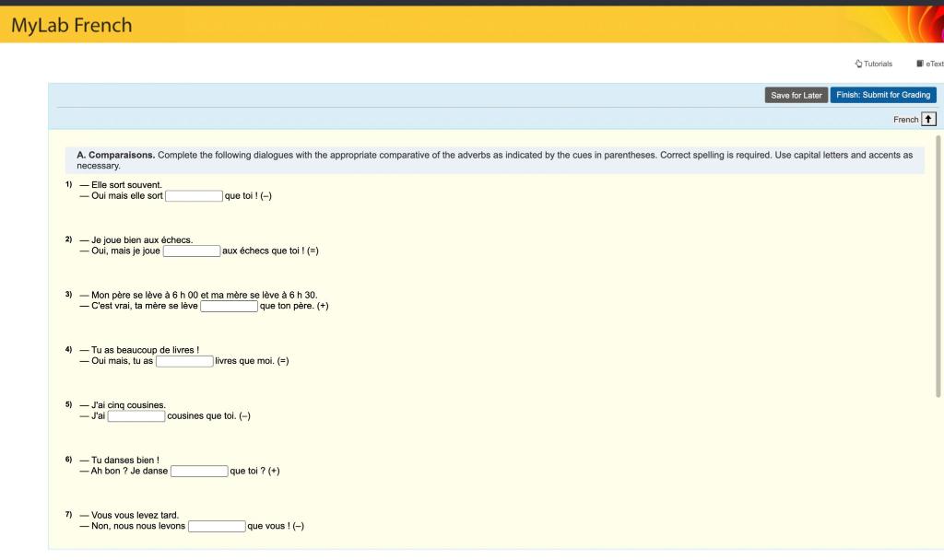Click the blank in 'ta mère se lève' sentence

229,305
